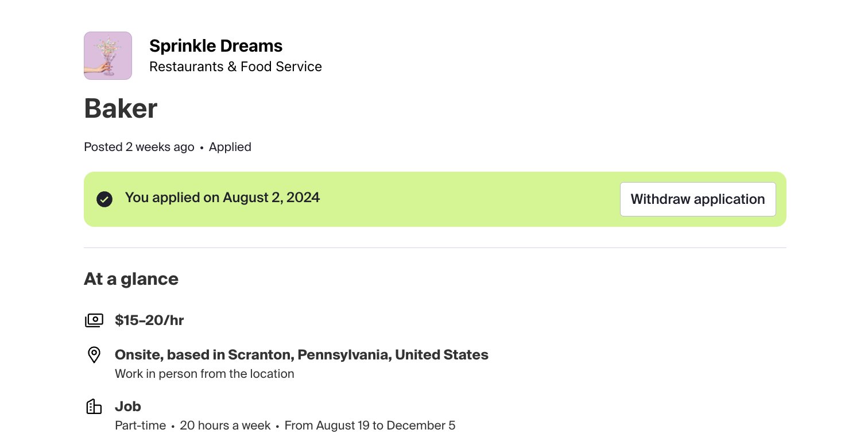Click the 20 hours a week text
868x441 pixels.
coord(225,425)
